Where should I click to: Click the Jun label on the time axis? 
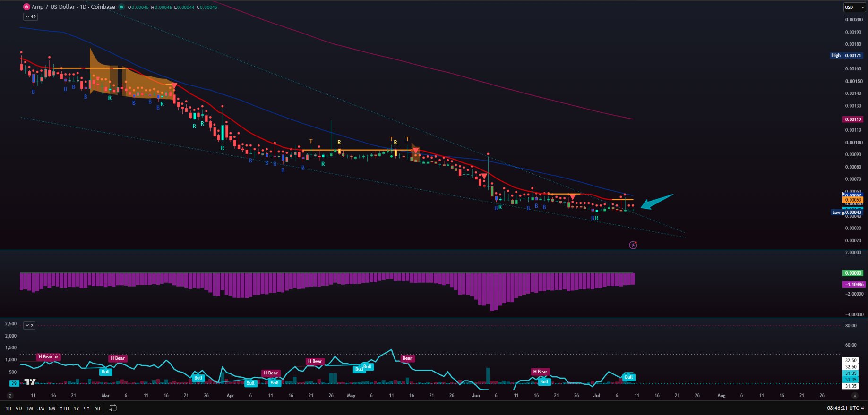tap(476, 396)
